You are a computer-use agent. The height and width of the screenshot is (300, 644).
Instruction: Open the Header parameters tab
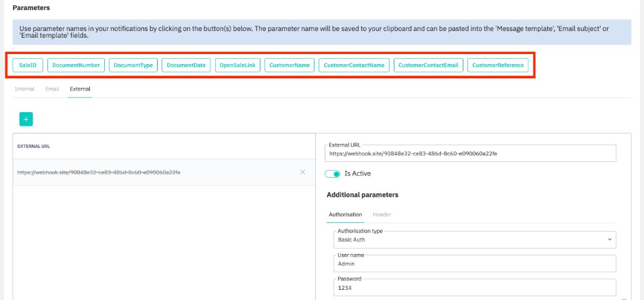382,214
